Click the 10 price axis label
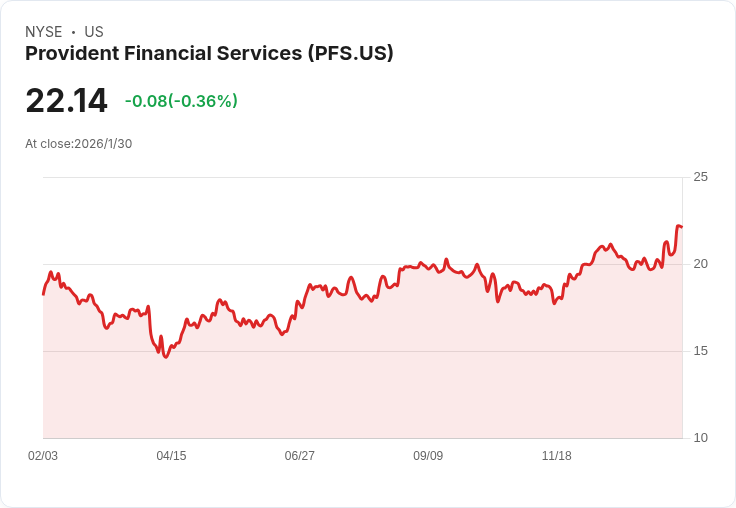The height and width of the screenshot is (508, 736). click(x=700, y=438)
